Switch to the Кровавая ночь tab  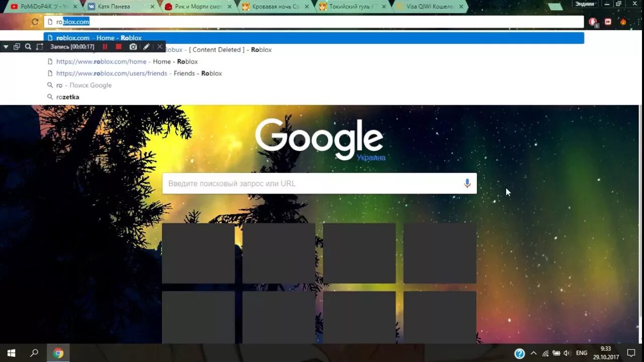pos(275,7)
